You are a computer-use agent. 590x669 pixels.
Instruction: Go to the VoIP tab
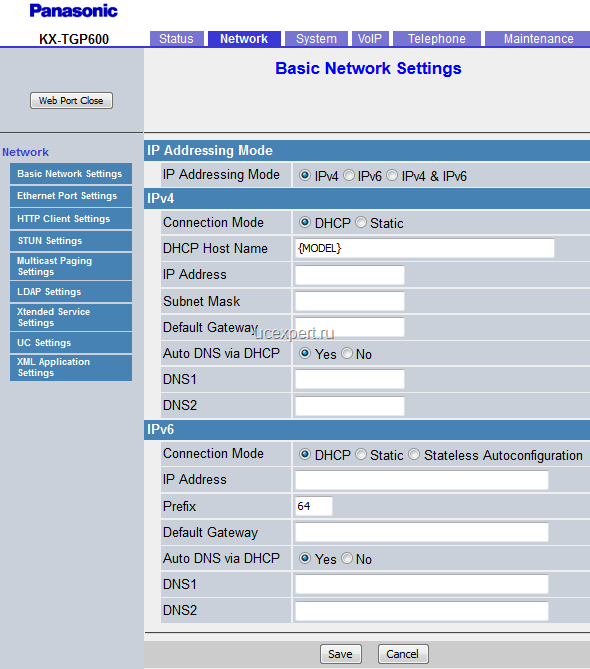point(370,39)
